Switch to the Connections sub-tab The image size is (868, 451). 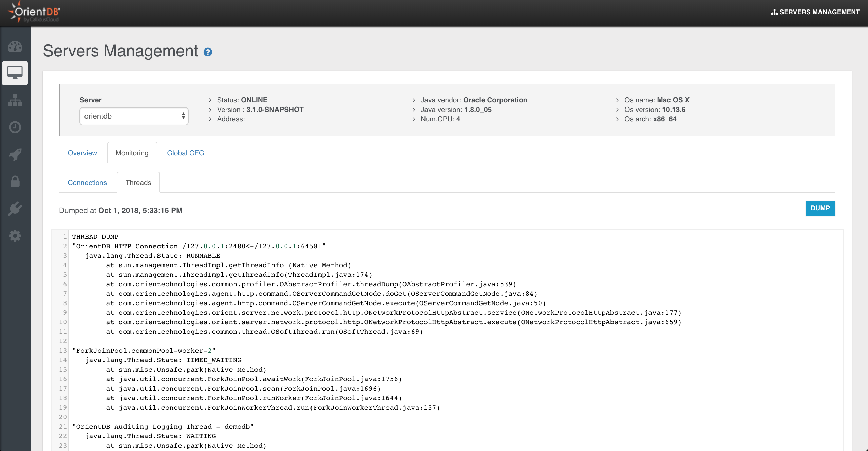87,183
